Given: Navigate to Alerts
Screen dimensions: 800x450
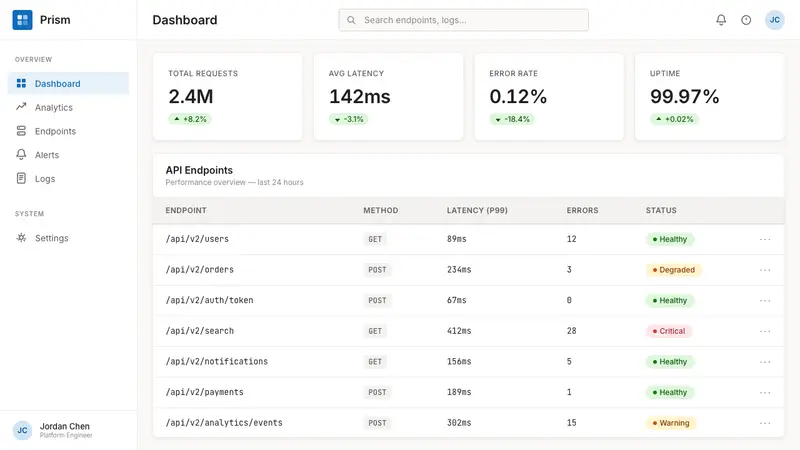Looking at the screenshot, I should 68,155.
